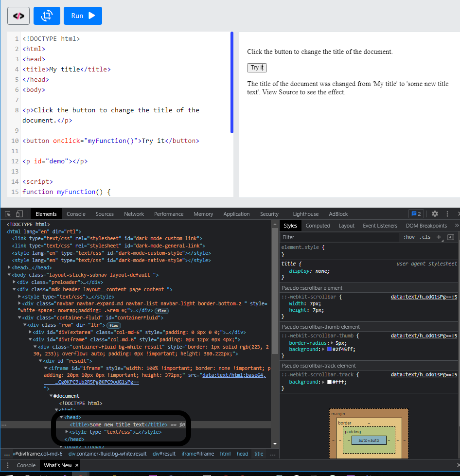Switch to the Computed styles tab
This screenshot has height=476, width=460.
[x=318, y=226]
